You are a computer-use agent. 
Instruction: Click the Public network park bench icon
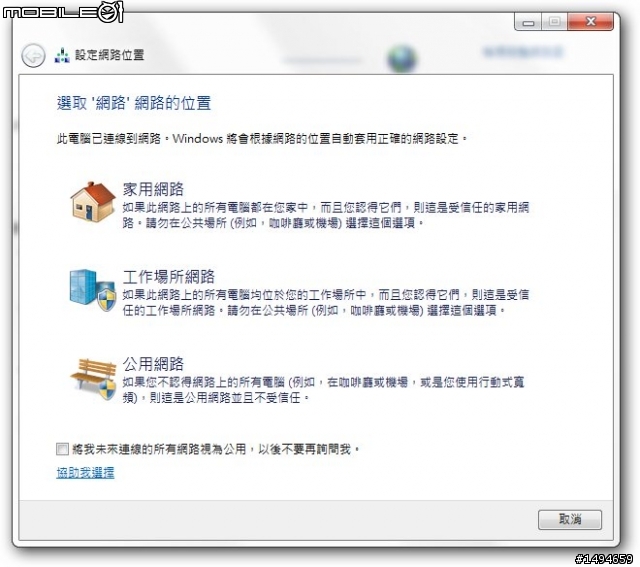coord(93,379)
